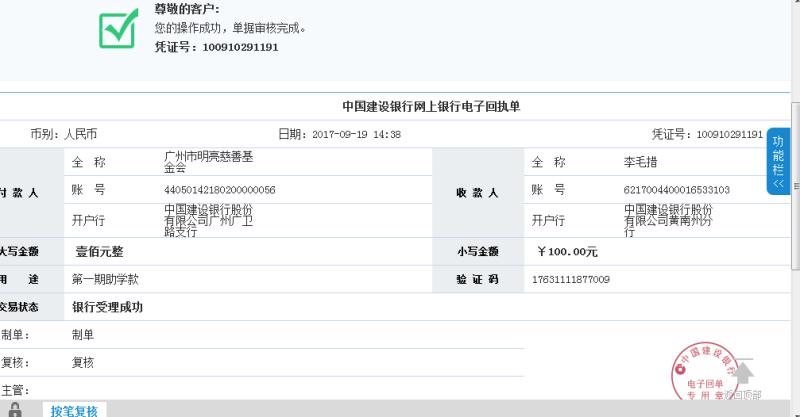The image size is (800, 417).
Task: Click the amount ￥100.00元
Action: (567, 252)
